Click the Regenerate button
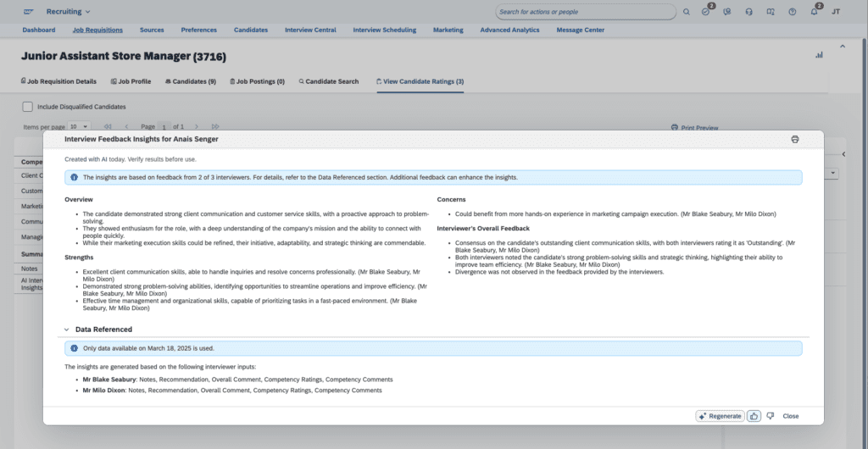The height and width of the screenshot is (449, 868). tap(719, 416)
